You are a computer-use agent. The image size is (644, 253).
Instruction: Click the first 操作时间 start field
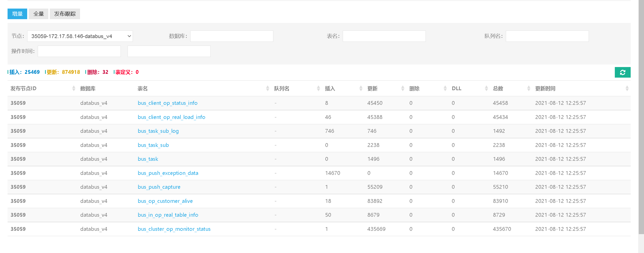pos(79,51)
